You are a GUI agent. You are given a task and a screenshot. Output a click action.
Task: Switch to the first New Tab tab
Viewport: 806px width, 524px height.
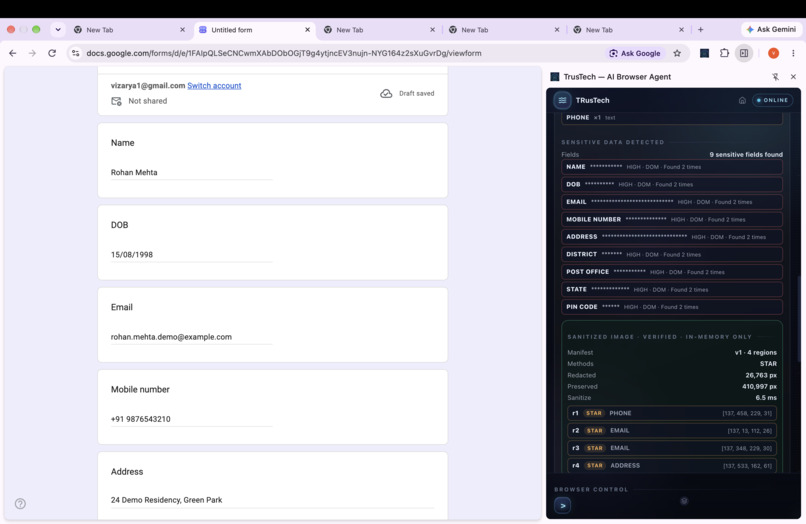click(129, 30)
